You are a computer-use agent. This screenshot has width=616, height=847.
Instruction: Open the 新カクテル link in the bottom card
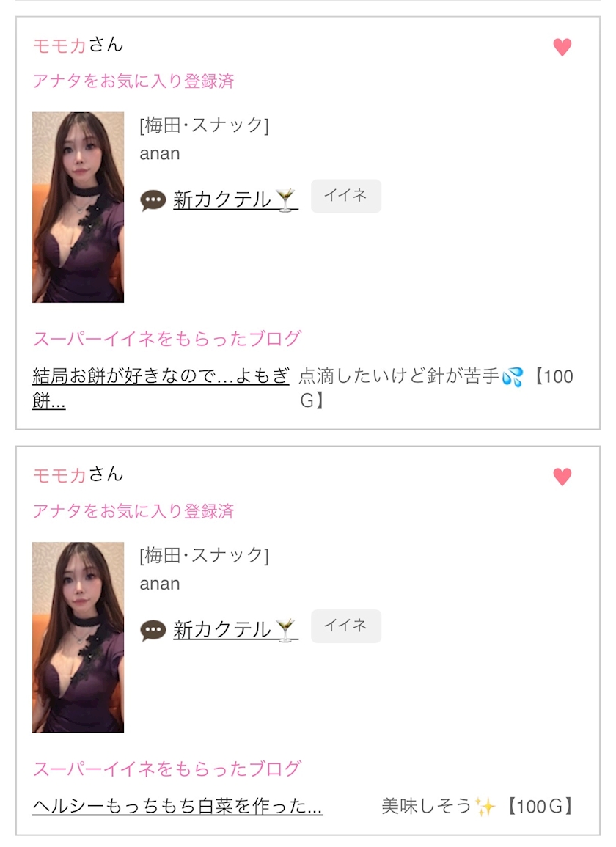[235, 629]
